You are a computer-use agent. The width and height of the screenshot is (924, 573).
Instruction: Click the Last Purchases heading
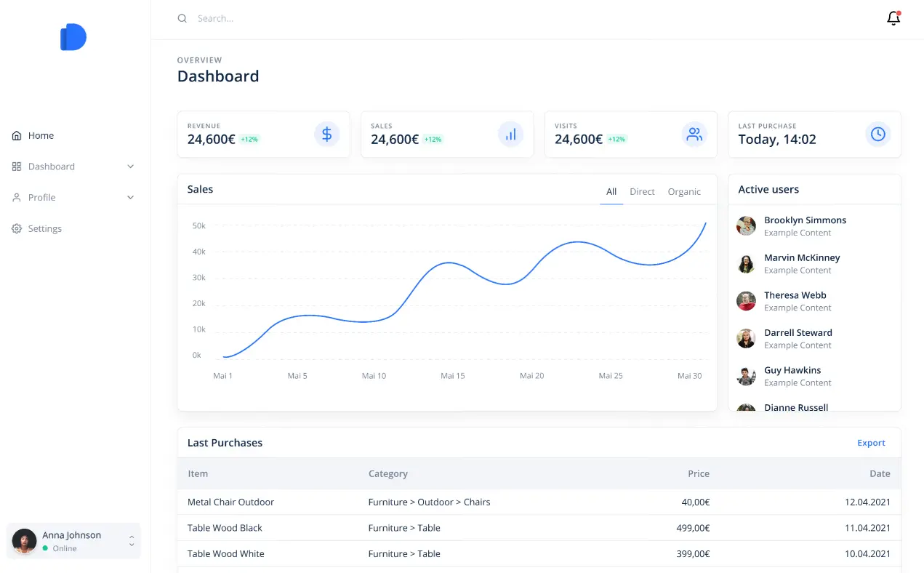pos(225,443)
